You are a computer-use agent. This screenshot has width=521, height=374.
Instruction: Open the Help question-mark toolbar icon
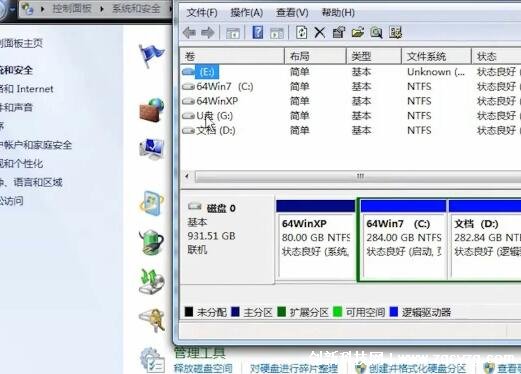pyautogui.click(x=258, y=33)
